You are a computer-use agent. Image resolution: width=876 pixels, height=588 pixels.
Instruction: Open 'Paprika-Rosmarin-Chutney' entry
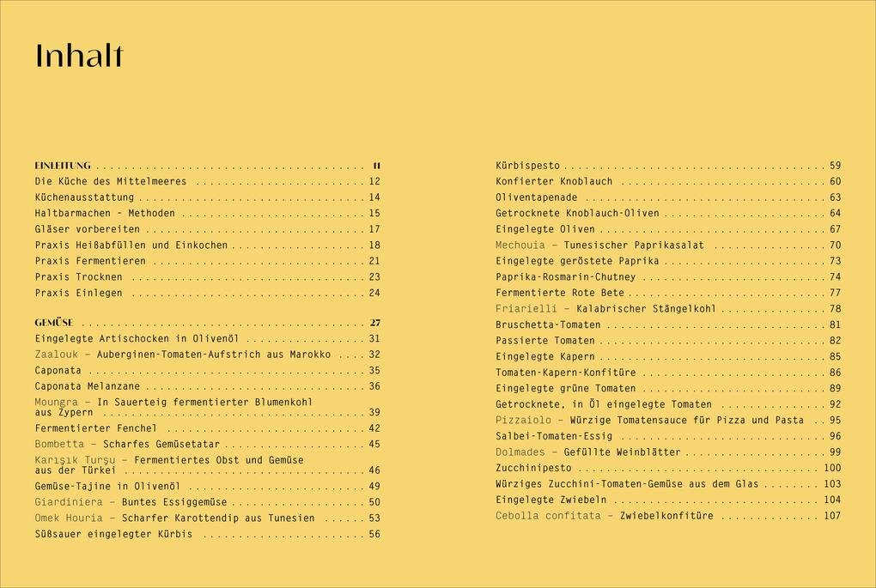(565, 277)
